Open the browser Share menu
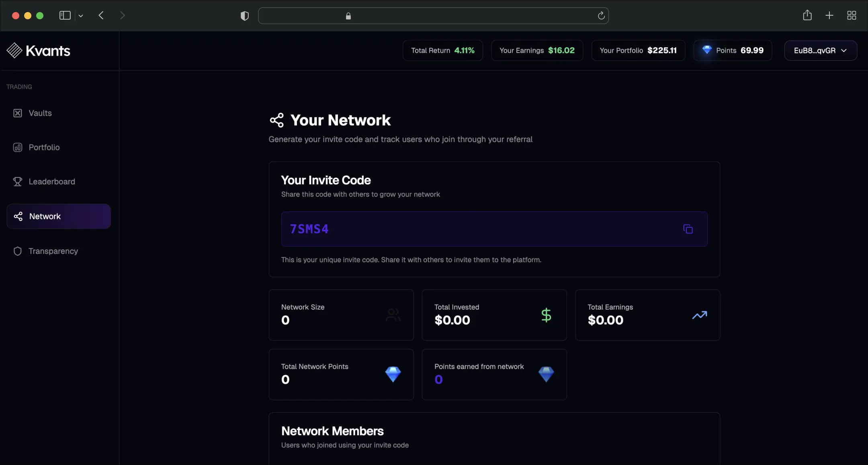The image size is (868, 465). 807,15
